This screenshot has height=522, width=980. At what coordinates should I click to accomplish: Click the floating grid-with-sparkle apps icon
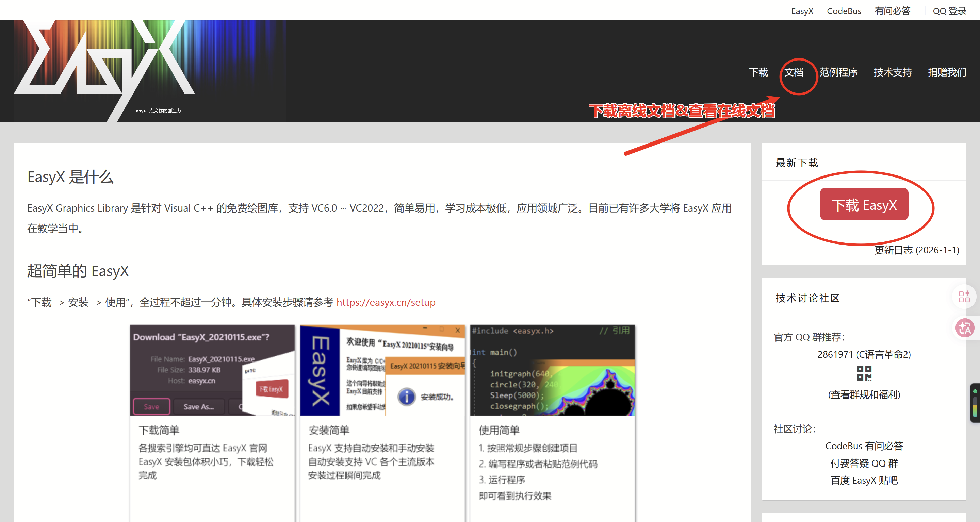964,297
